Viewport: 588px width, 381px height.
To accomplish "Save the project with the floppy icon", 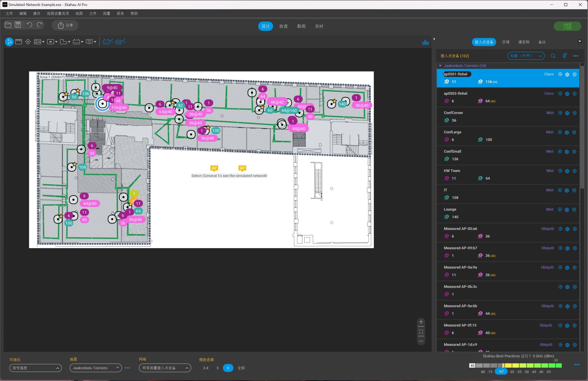I will tap(18, 25).
